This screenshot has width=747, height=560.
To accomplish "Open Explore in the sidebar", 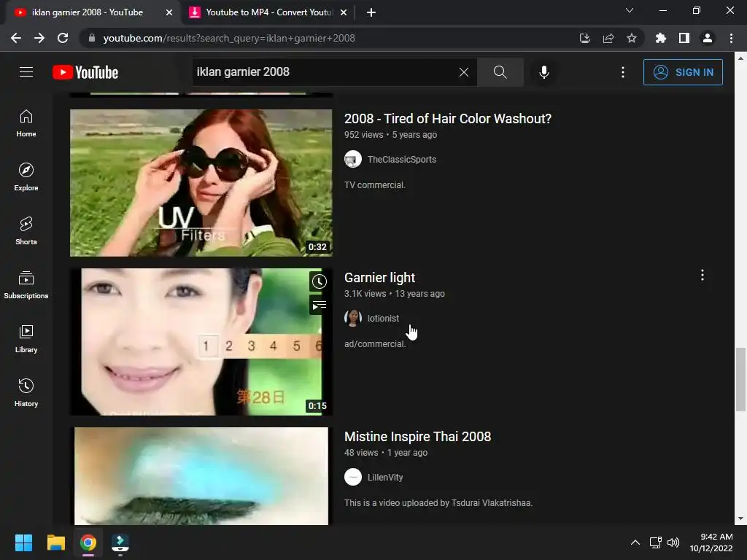I will [x=26, y=177].
